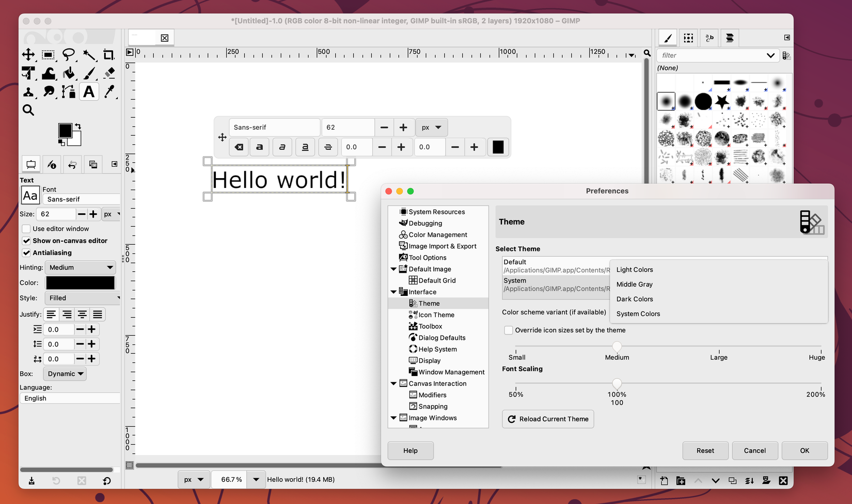The image size is (852, 504).
Task: Select the Unified Transform tool
Action: [x=28, y=73]
